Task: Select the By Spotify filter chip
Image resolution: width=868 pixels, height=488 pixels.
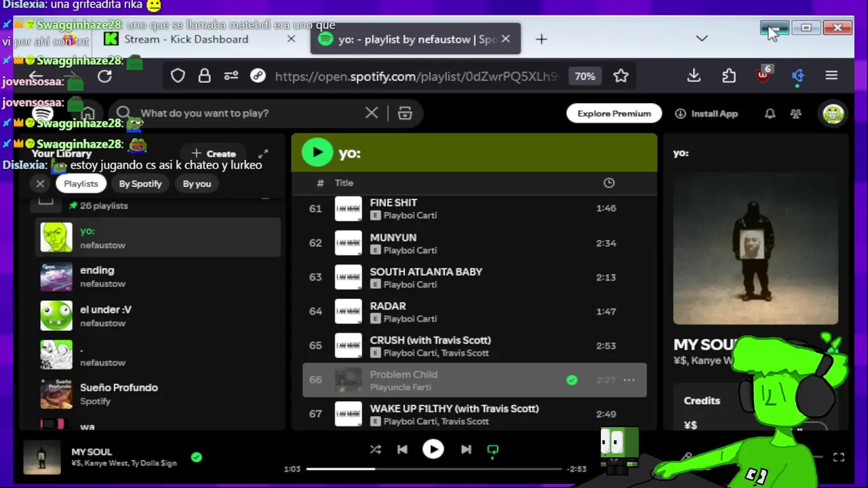Action: tap(140, 184)
